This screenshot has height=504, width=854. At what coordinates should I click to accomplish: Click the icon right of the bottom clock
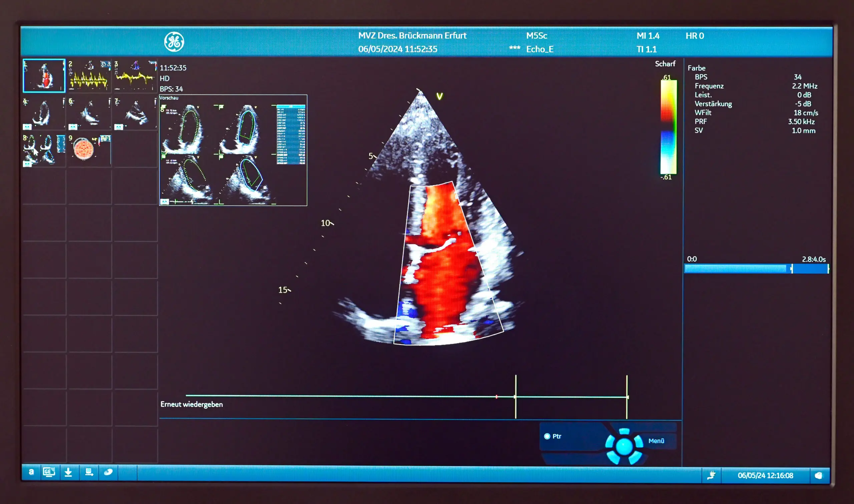819,475
